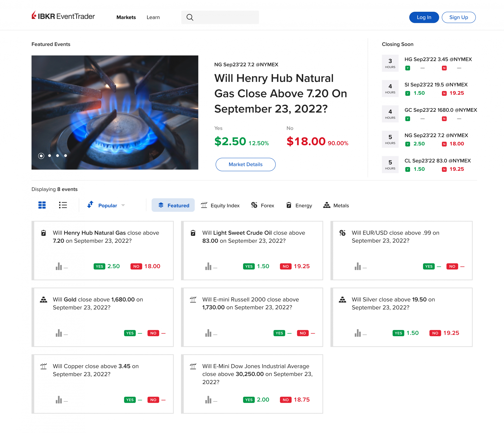Click metals icon on Gold card
The height and width of the screenshot is (433, 504).
click(x=43, y=300)
